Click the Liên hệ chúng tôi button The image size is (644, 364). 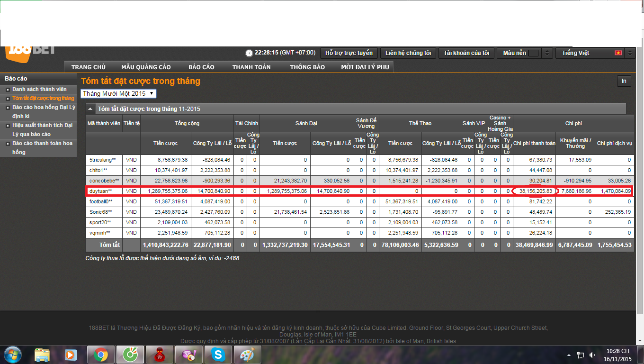[408, 53]
